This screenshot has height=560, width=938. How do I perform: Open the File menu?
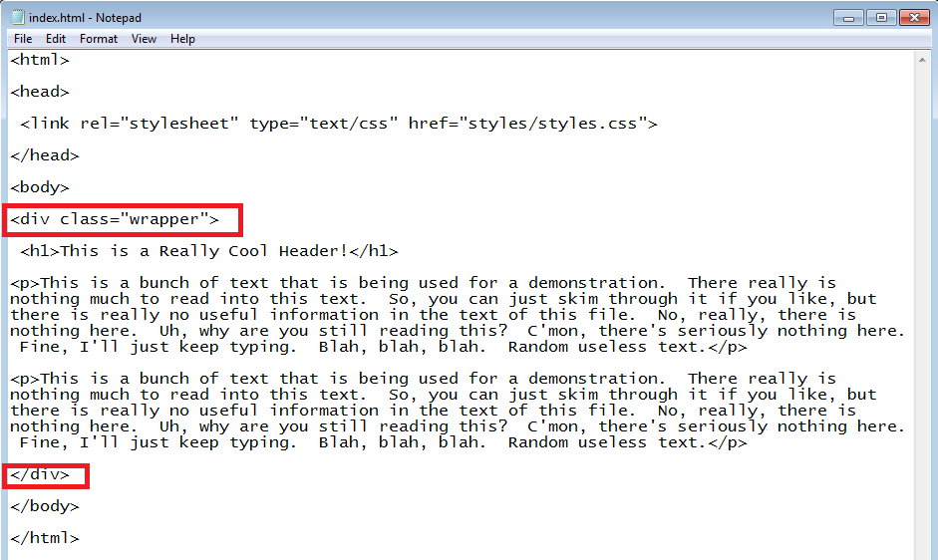[23, 39]
